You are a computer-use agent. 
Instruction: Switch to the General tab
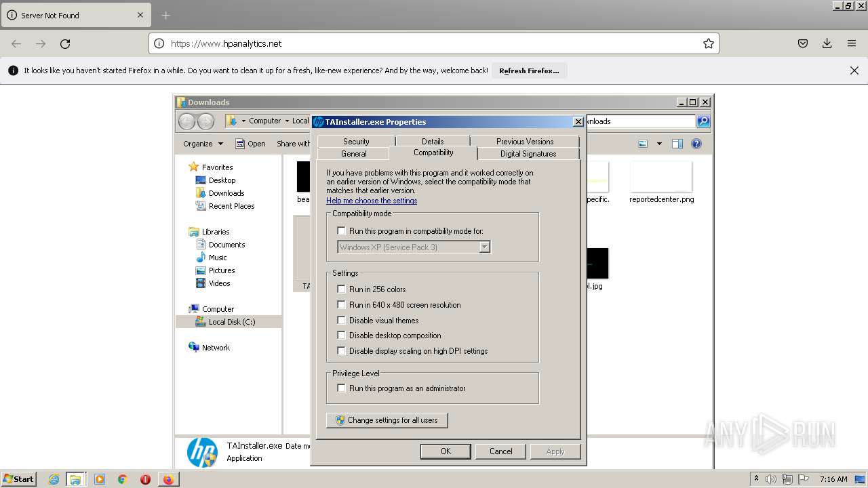coord(354,154)
